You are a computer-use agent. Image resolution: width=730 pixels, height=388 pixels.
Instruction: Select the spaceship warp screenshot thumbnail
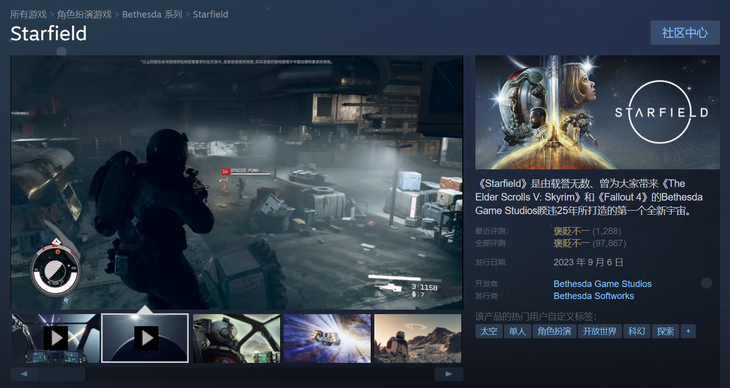(x=327, y=338)
